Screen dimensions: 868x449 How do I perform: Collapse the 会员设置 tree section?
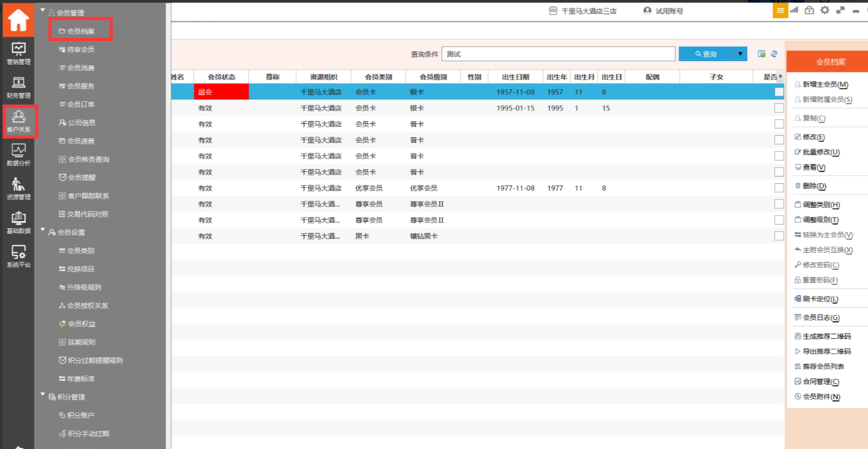pyautogui.click(x=43, y=230)
